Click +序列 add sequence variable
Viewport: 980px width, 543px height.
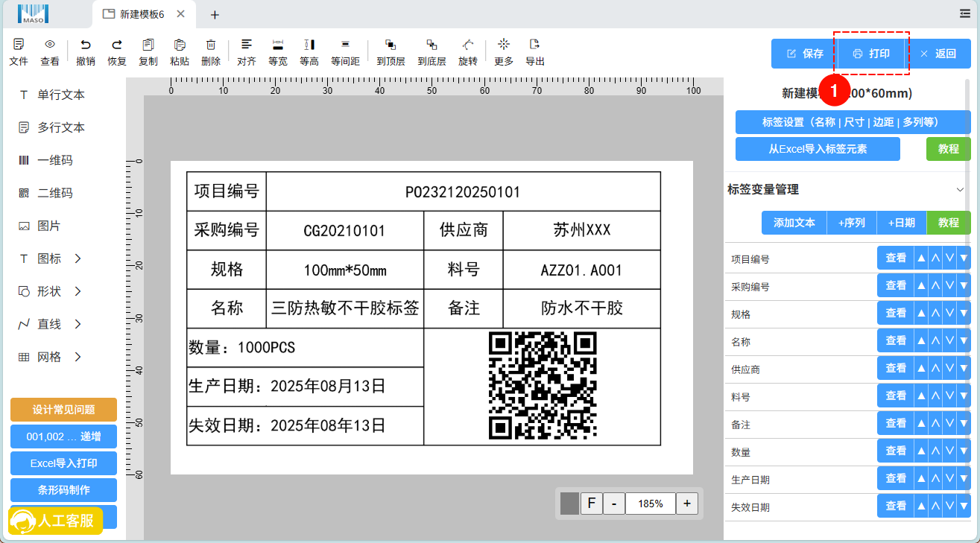tap(852, 223)
